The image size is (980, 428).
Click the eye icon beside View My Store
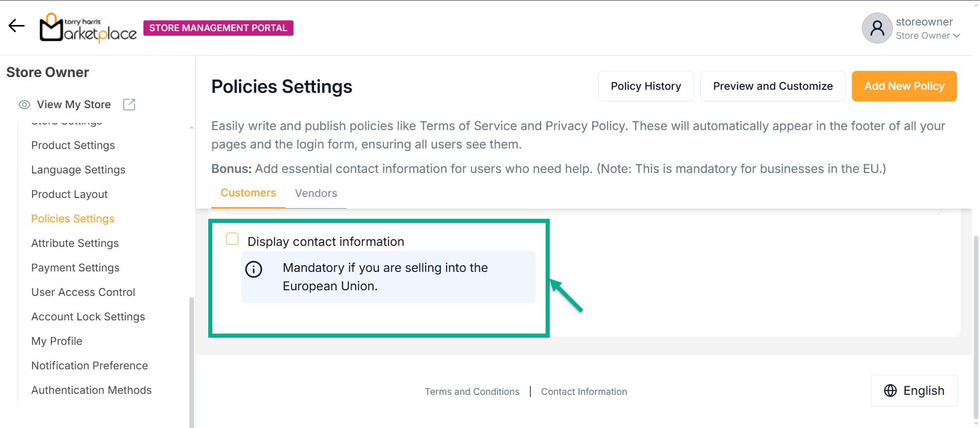pyautogui.click(x=24, y=105)
